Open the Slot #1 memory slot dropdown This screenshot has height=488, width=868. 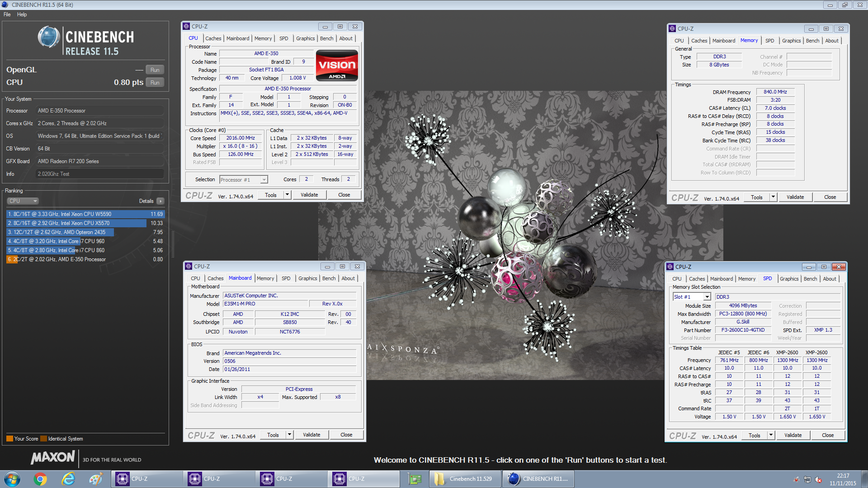click(692, 297)
